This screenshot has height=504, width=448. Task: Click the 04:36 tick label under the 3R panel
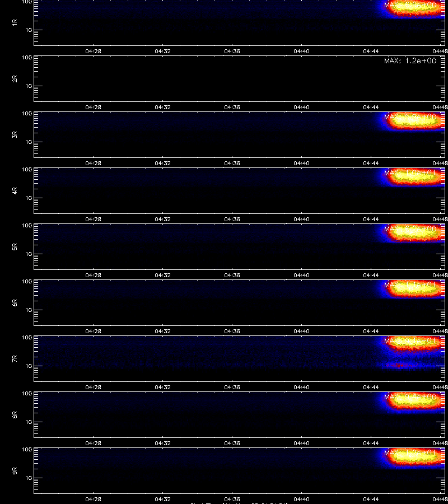(232, 164)
